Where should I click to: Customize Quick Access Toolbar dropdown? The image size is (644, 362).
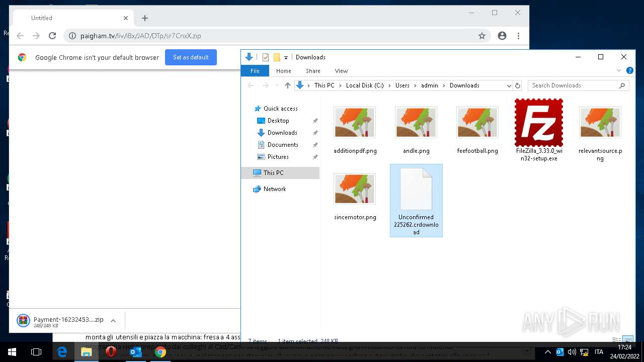pos(286,57)
